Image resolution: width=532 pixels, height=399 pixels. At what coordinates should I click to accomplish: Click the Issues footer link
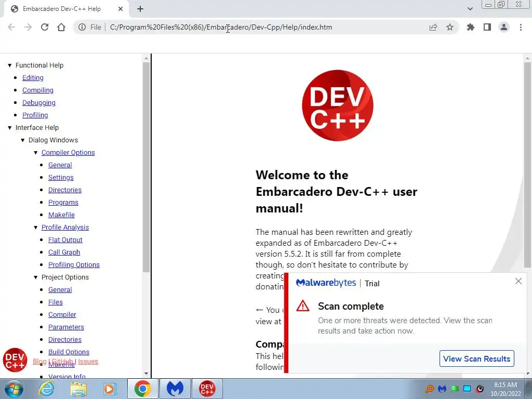[x=88, y=362]
